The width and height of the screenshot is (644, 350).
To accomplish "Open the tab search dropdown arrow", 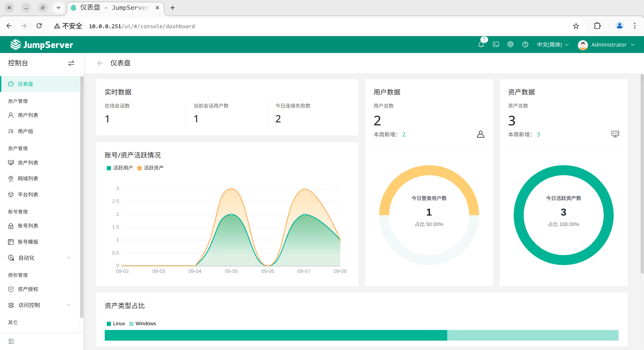I will (58, 8).
